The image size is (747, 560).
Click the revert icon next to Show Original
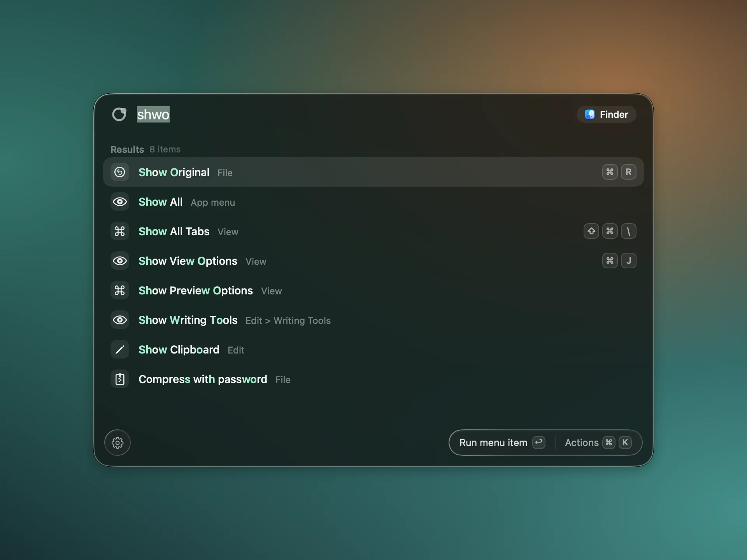tap(120, 172)
